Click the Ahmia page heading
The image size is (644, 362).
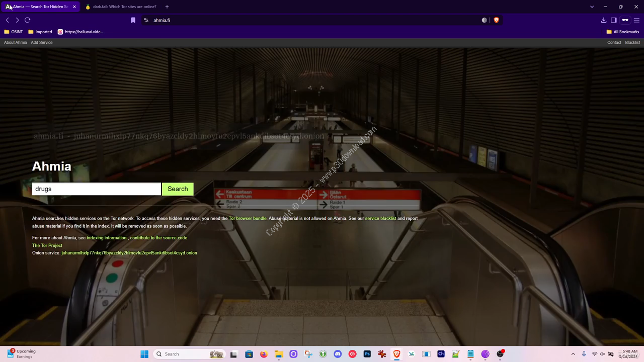pos(52,166)
